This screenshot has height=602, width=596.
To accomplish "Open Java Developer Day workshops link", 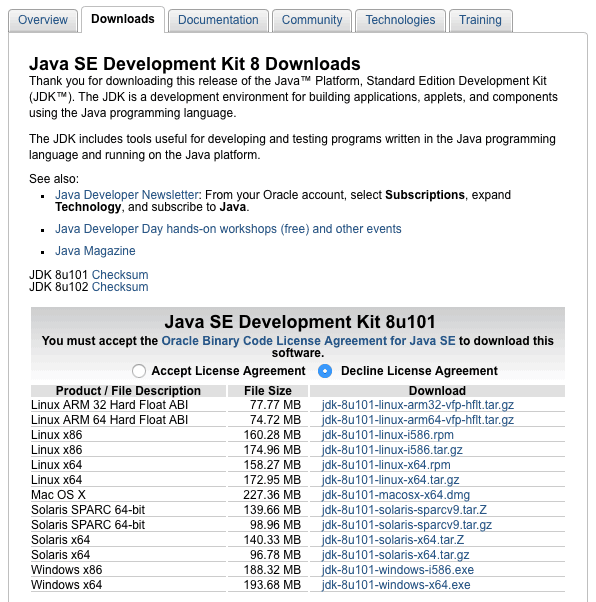I will 228,229.
